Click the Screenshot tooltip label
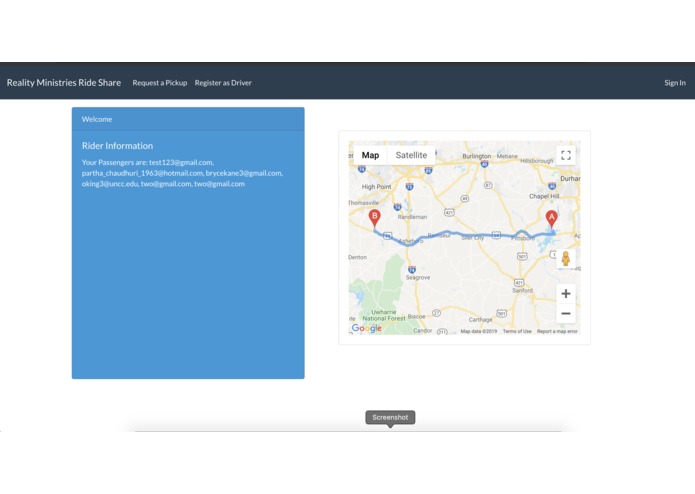 tap(390, 417)
